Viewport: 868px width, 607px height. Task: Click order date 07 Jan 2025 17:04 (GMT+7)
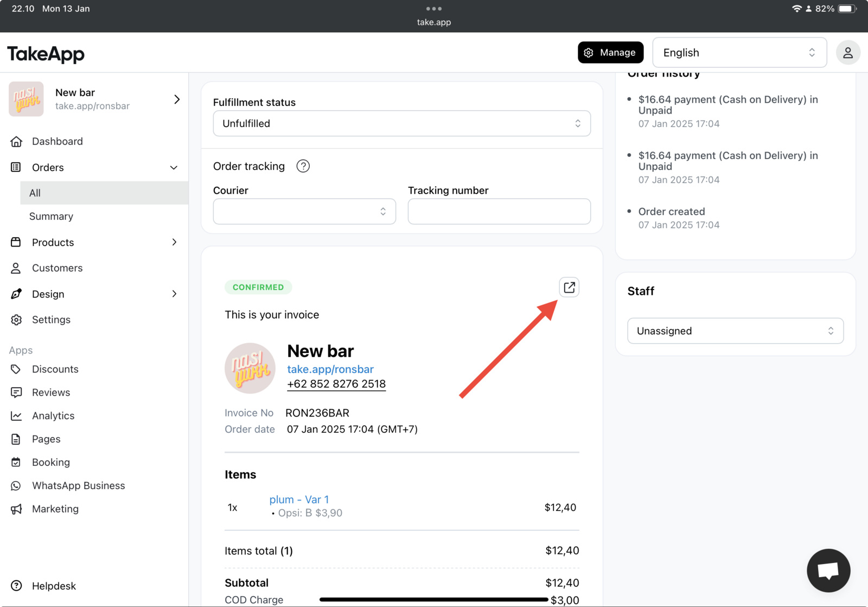[x=352, y=429]
